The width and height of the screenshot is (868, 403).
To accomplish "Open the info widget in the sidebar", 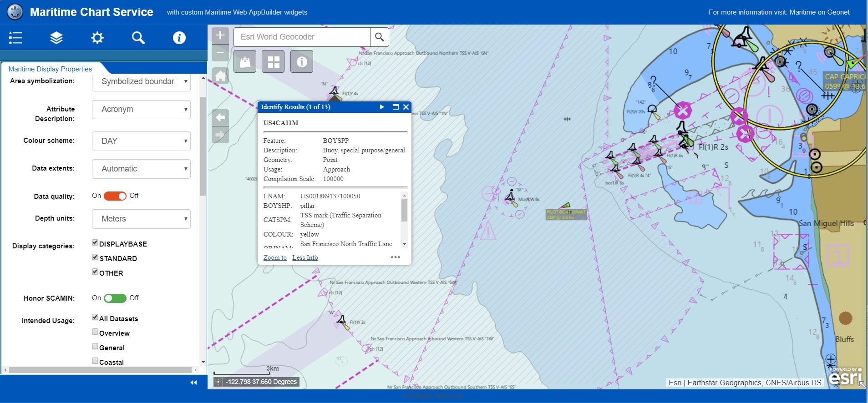I will pos(179,38).
